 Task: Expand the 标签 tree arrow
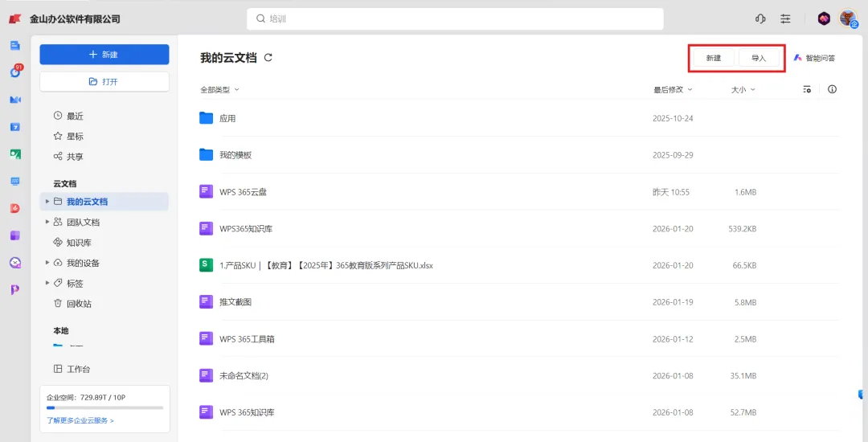47,283
